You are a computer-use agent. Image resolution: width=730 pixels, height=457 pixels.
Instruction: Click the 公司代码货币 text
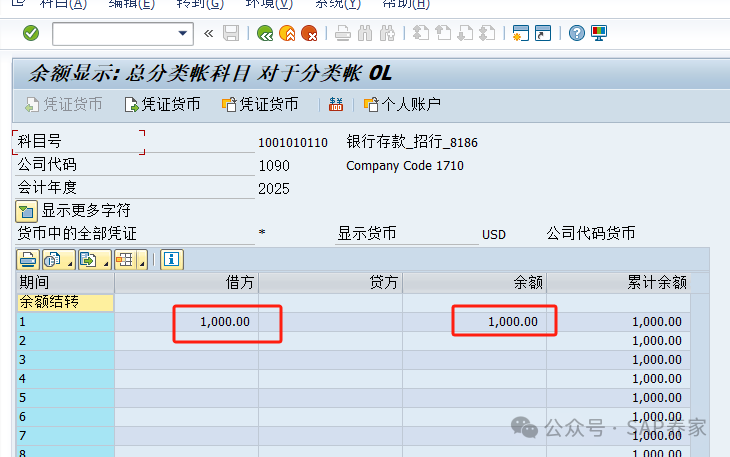591,233
